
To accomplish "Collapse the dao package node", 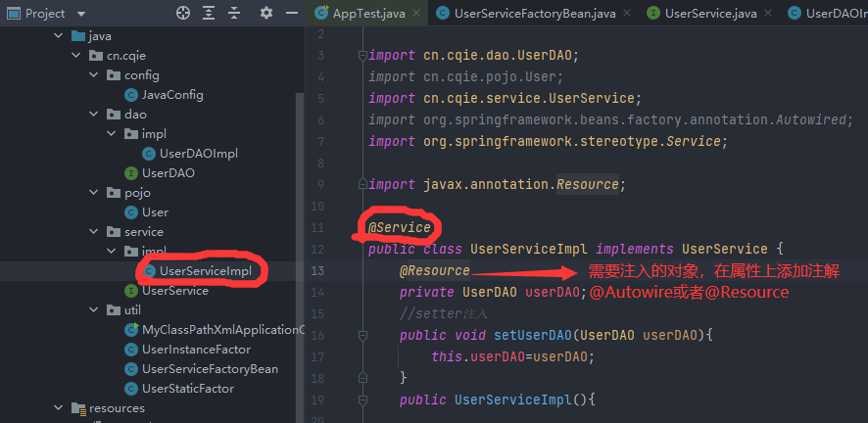I will coord(94,115).
